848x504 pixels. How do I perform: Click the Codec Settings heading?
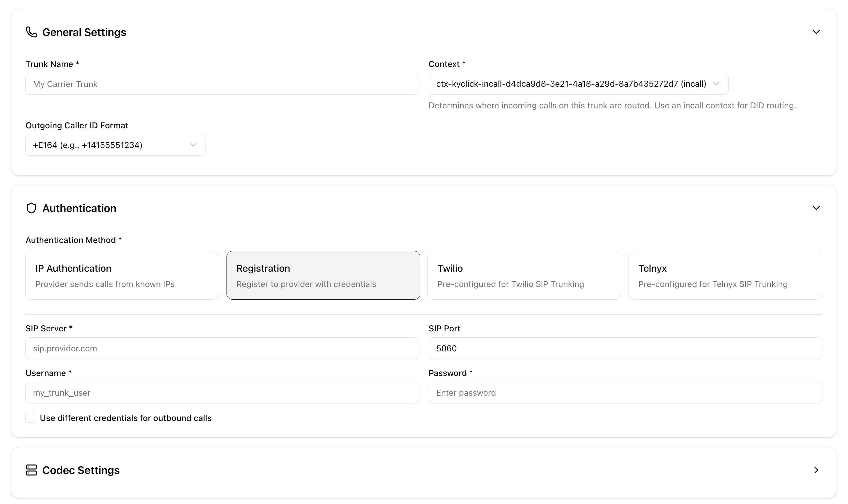tap(80, 470)
